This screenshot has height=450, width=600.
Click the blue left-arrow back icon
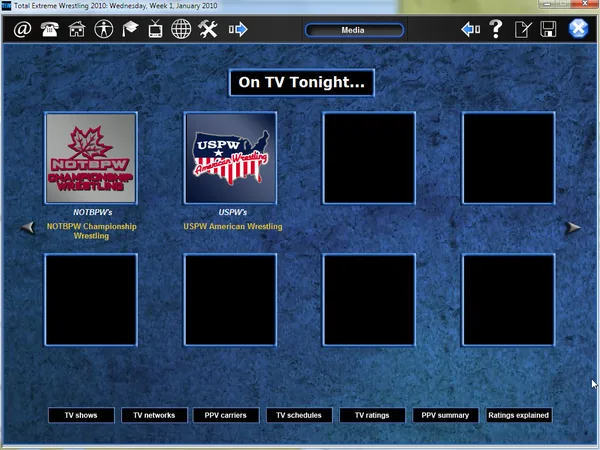click(x=471, y=29)
